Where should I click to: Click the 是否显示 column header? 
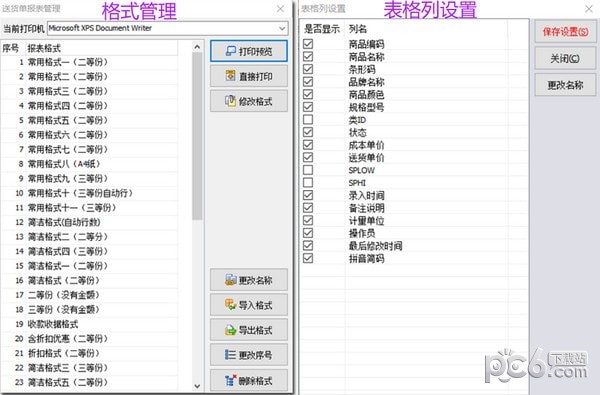click(x=322, y=29)
